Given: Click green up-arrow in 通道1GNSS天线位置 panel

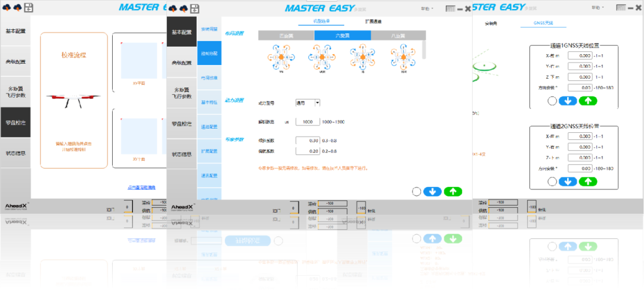Looking at the screenshot, I should tap(587, 101).
